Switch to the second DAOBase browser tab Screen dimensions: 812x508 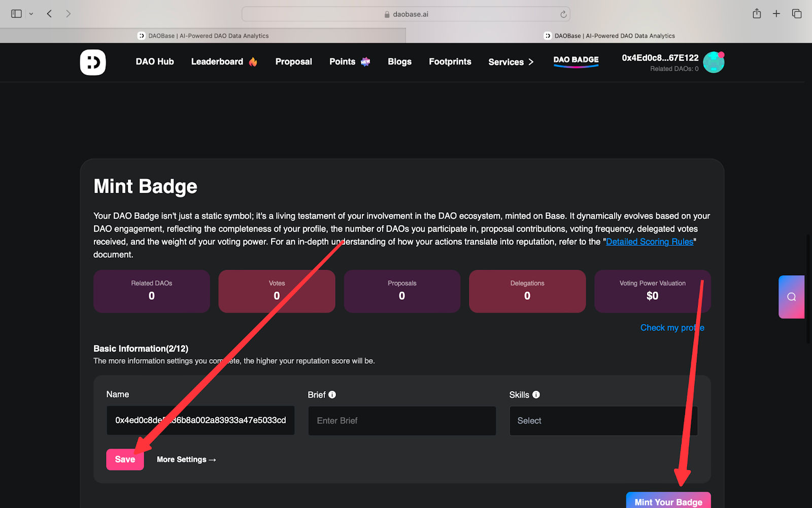coord(609,36)
